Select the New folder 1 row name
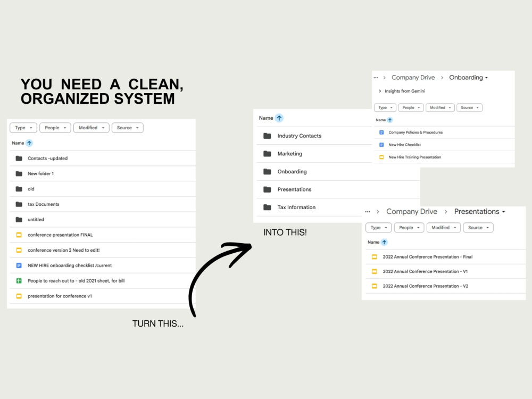Screen dimensions: 532x399 (41, 174)
